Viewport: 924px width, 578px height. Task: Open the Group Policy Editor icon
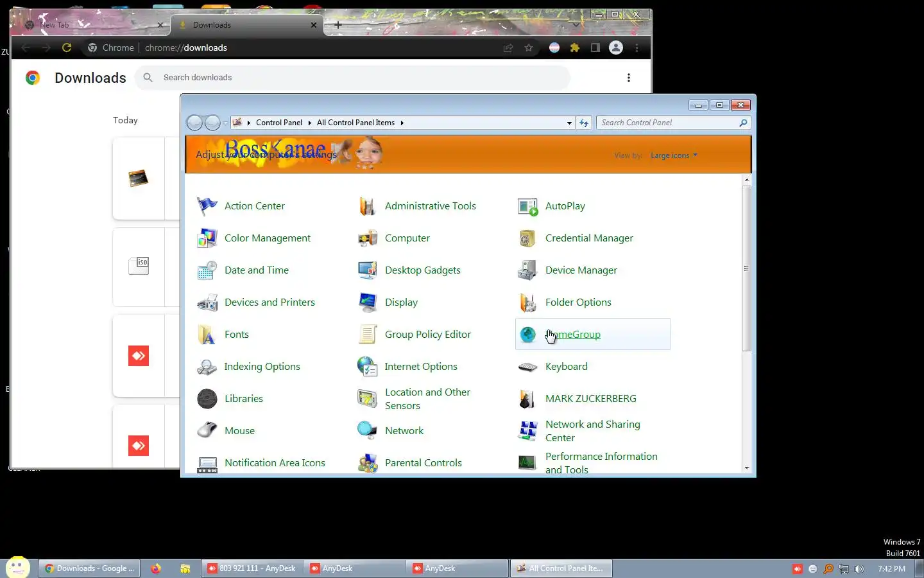click(x=367, y=335)
